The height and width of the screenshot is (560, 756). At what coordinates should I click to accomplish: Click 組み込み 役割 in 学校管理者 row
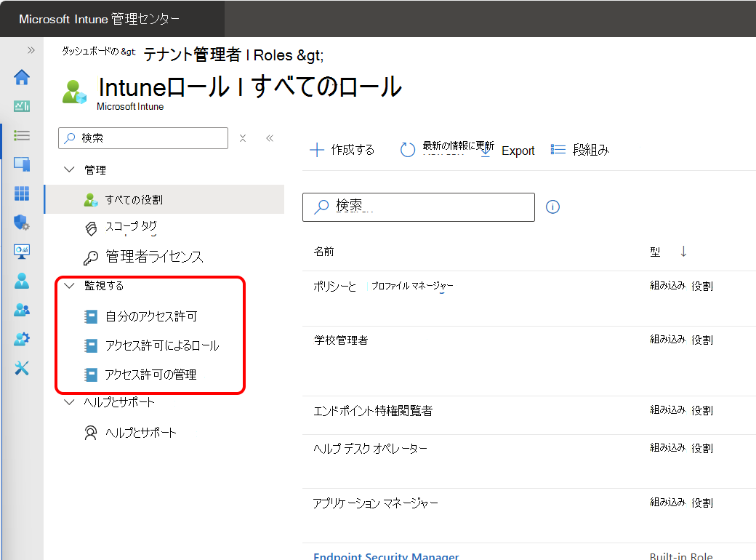click(681, 340)
